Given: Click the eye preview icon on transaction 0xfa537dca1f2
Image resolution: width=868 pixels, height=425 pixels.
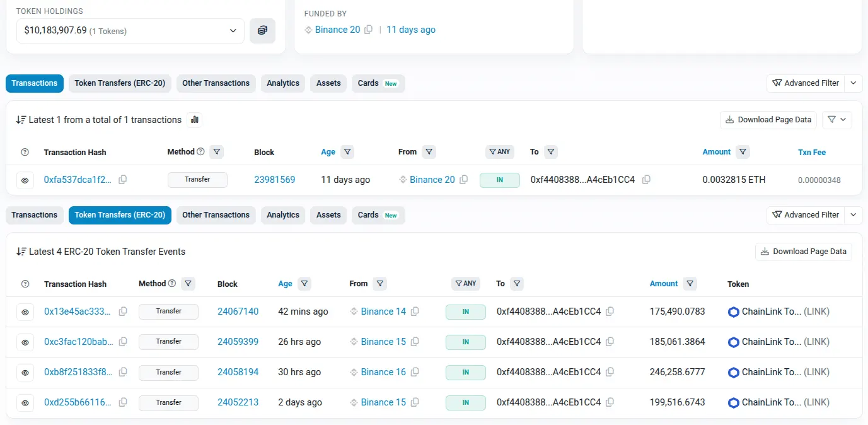Looking at the screenshot, I should tap(25, 180).
